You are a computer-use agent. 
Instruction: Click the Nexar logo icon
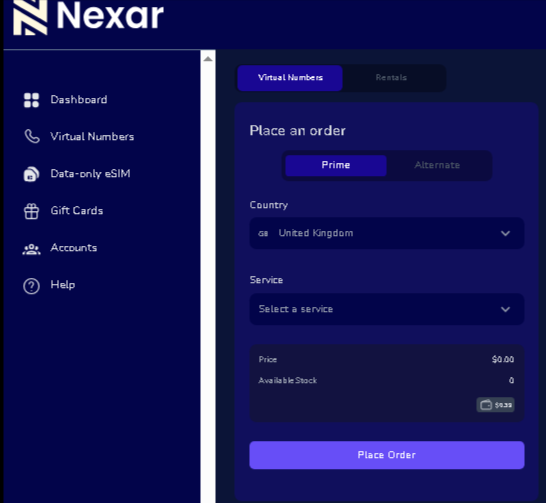click(30, 17)
